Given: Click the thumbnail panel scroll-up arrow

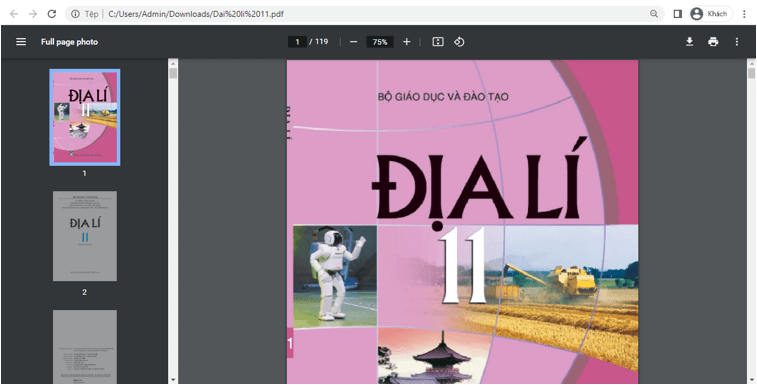Looking at the screenshot, I should tap(173, 63).
